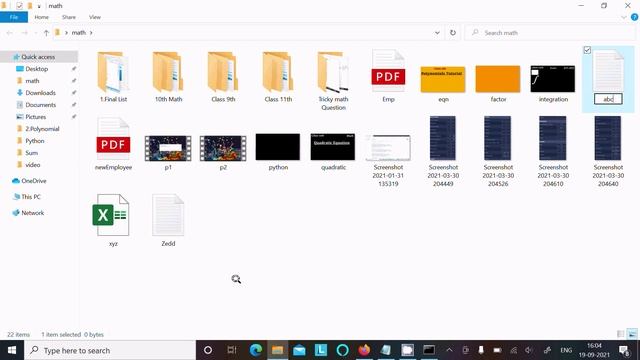640x360 pixels.
Task: Open Python in navigation pane
Action: 35,141
